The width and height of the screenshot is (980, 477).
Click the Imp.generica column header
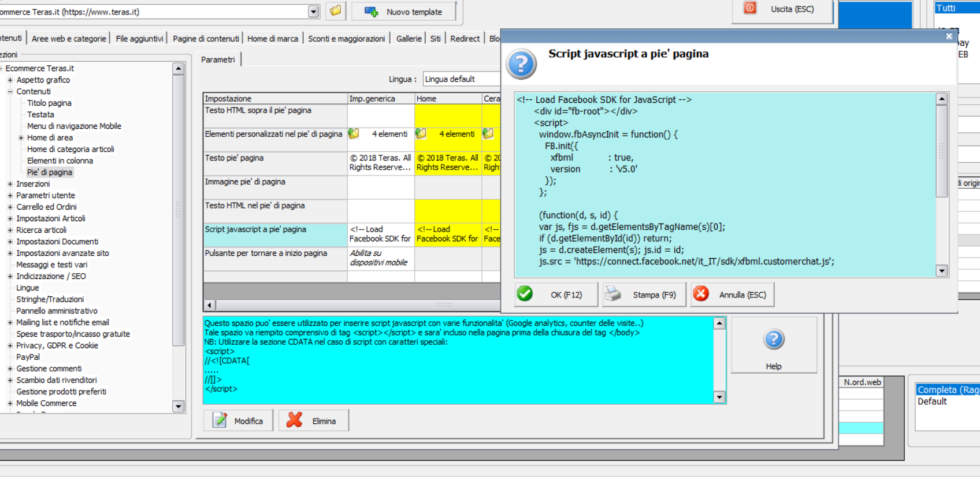[381, 99]
